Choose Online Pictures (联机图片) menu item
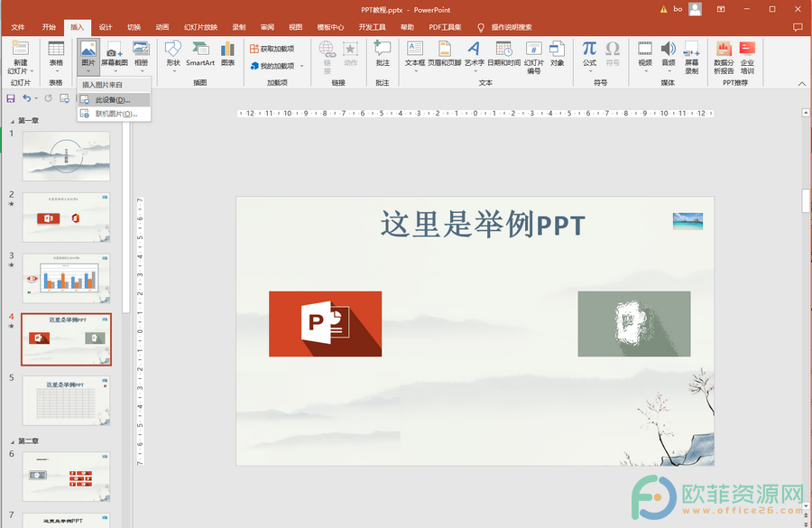 [x=114, y=114]
